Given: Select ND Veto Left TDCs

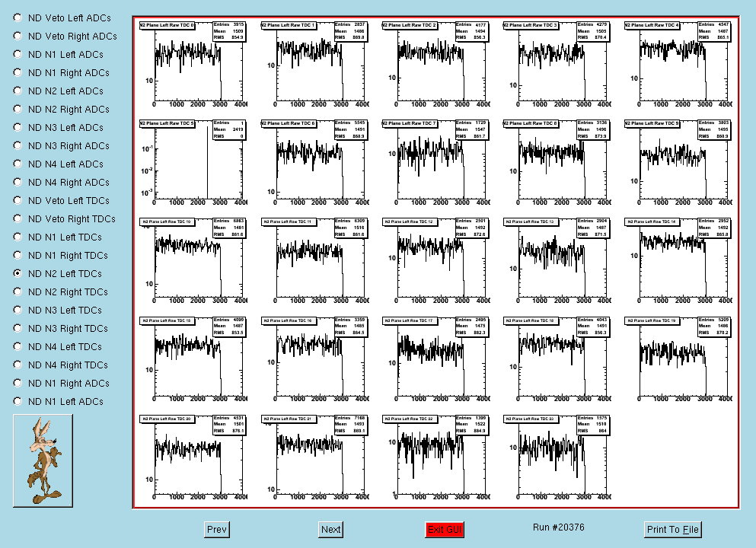Looking at the screenshot, I should [18, 200].
